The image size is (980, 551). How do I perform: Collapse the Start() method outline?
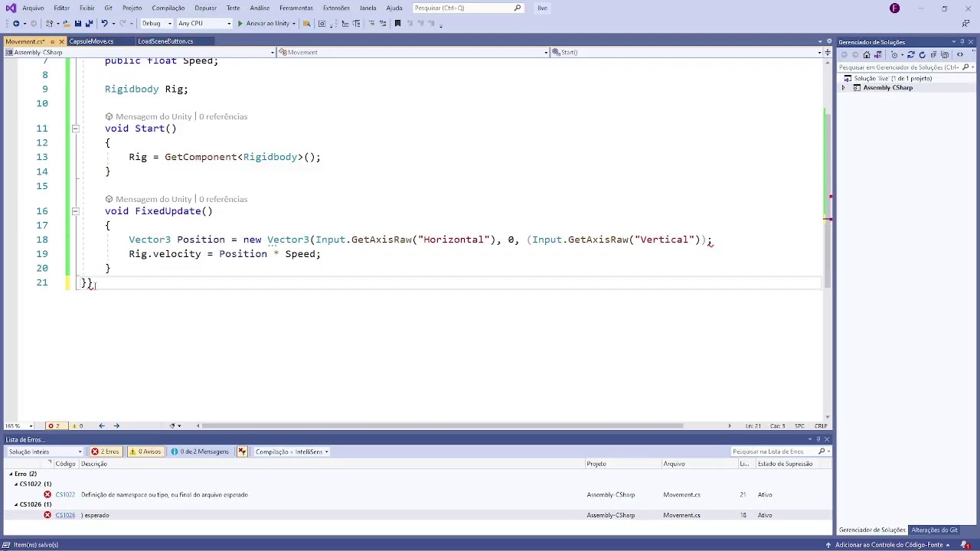(75, 129)
